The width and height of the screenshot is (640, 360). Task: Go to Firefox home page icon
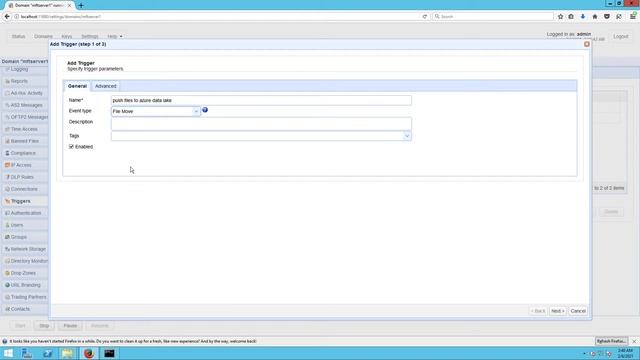pos(595,17)
